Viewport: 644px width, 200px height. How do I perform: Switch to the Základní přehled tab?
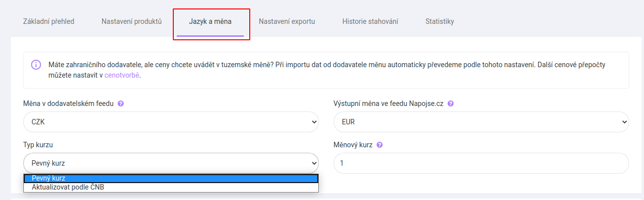[x=49, y=21]
